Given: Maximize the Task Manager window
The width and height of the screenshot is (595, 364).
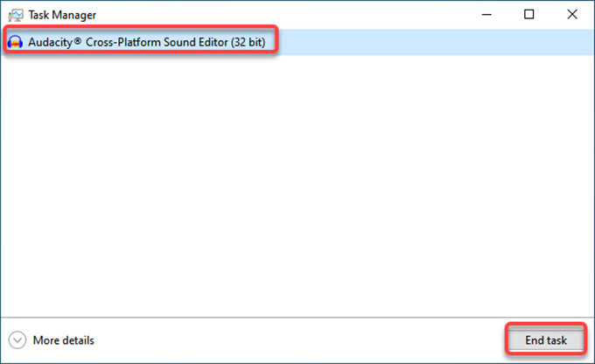Looking at the screenshot, I should pyautogui.click(x=529, y=14).
